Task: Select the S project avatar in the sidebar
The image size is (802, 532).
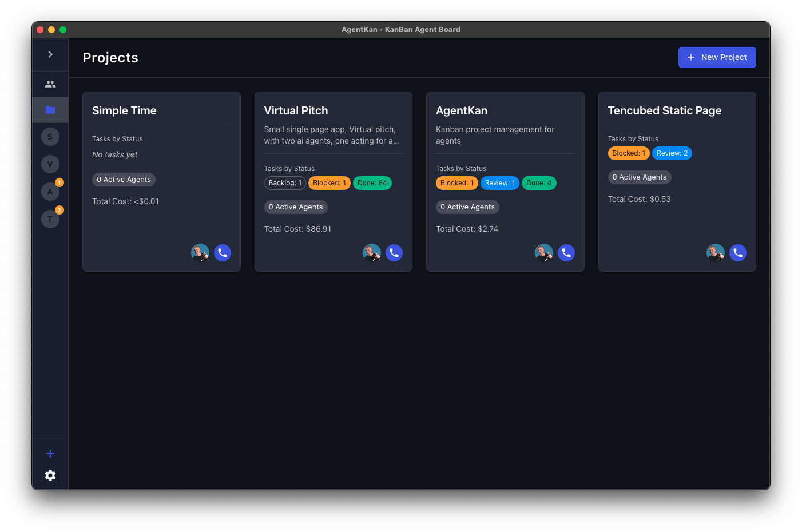Action: (50, 136)
